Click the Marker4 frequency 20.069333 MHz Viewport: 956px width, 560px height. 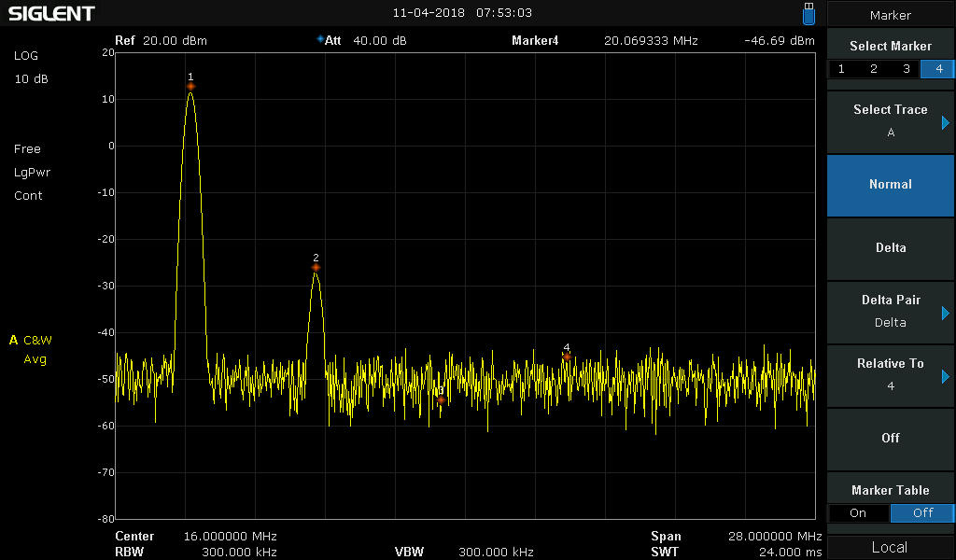(x=651, y=41)
